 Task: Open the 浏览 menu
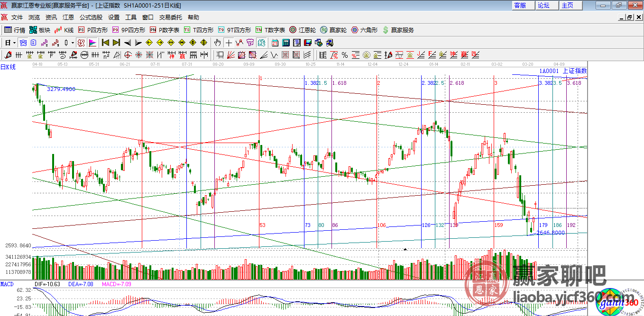tap(34, 18)
